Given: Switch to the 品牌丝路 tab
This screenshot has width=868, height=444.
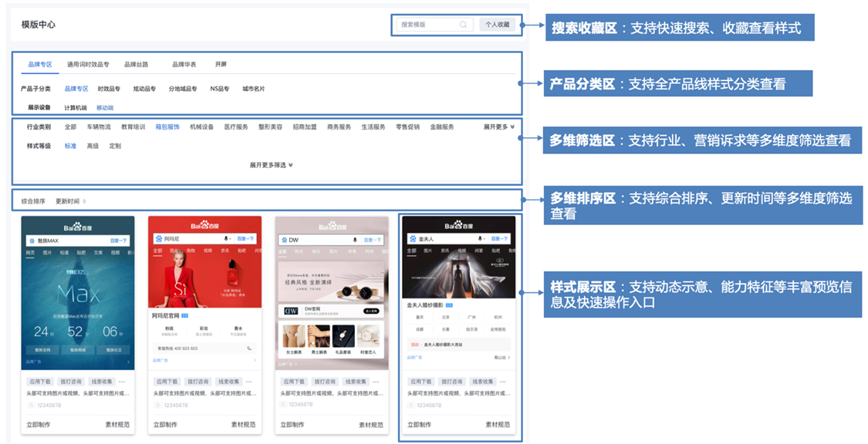Looking at the screenshot, I should click(x=136, y=65).
